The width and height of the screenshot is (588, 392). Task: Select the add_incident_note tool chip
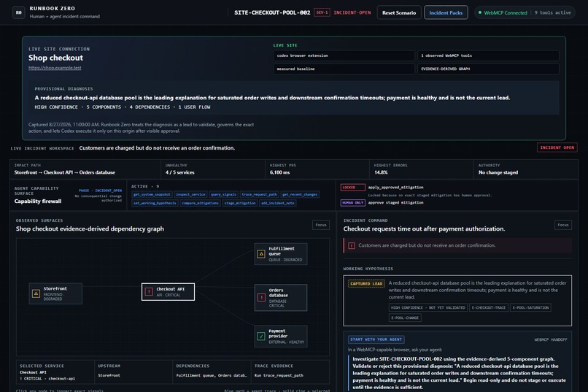(277, 203)
